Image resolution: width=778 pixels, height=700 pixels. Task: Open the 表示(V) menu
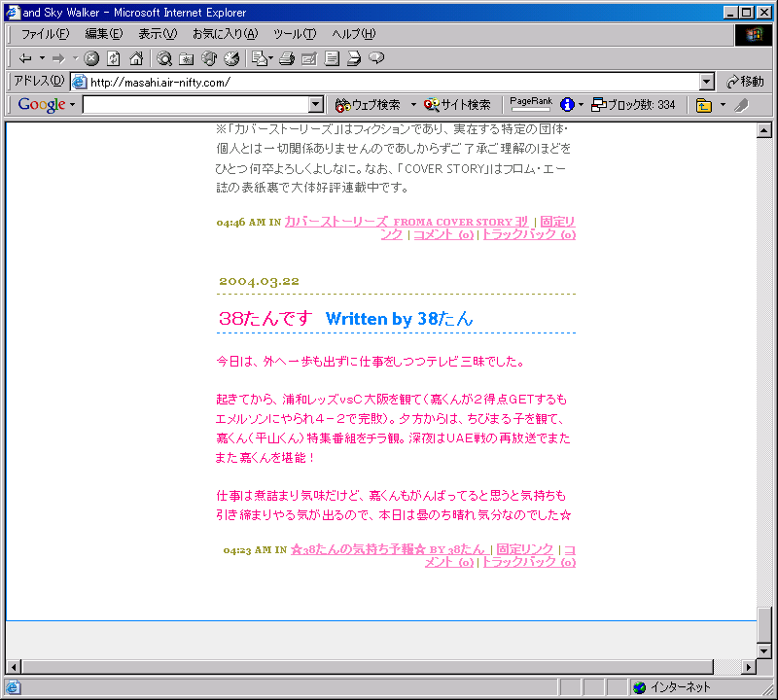(158, 34)
